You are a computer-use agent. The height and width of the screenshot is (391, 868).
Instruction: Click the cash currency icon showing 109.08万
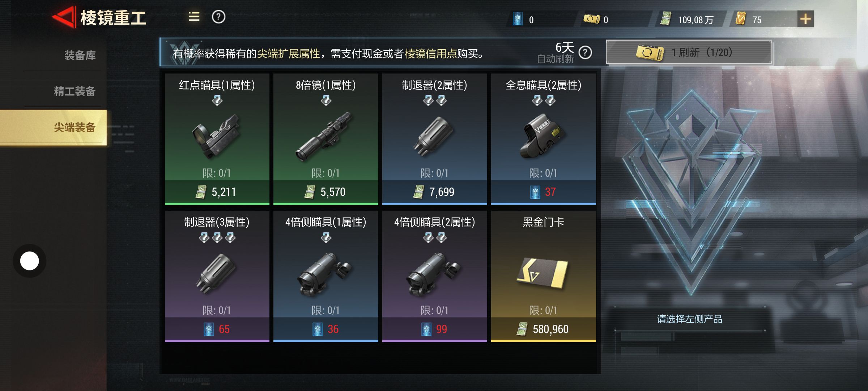666,19
